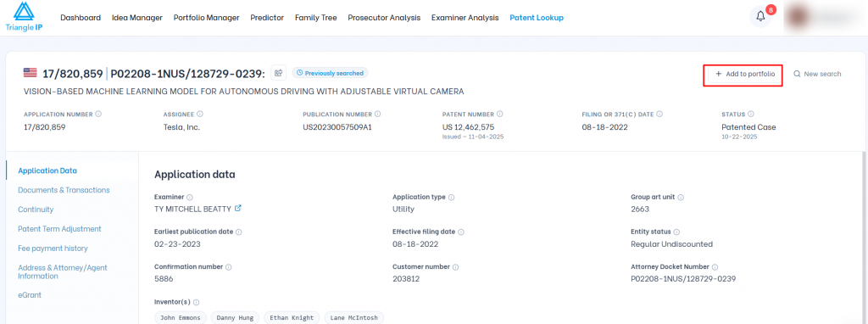This screenshot has height=324, width=868.
Task: Click the Triangle IP logo
Action: pos(24,17)
